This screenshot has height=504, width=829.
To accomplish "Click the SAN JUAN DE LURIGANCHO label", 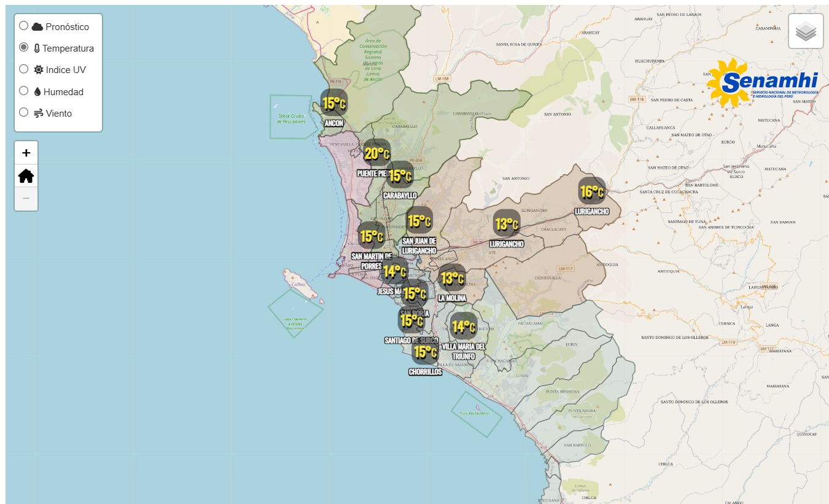I will (419, 246).
